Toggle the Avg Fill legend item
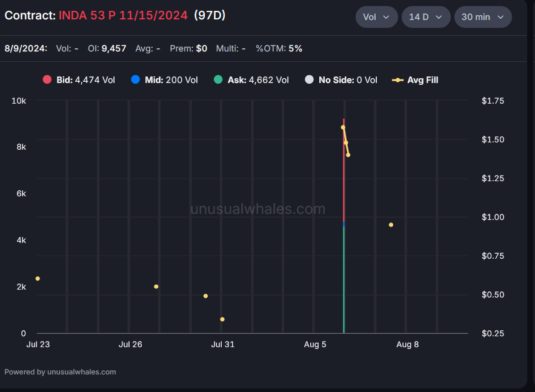535x392 pixels. click(x=415, y=80)
